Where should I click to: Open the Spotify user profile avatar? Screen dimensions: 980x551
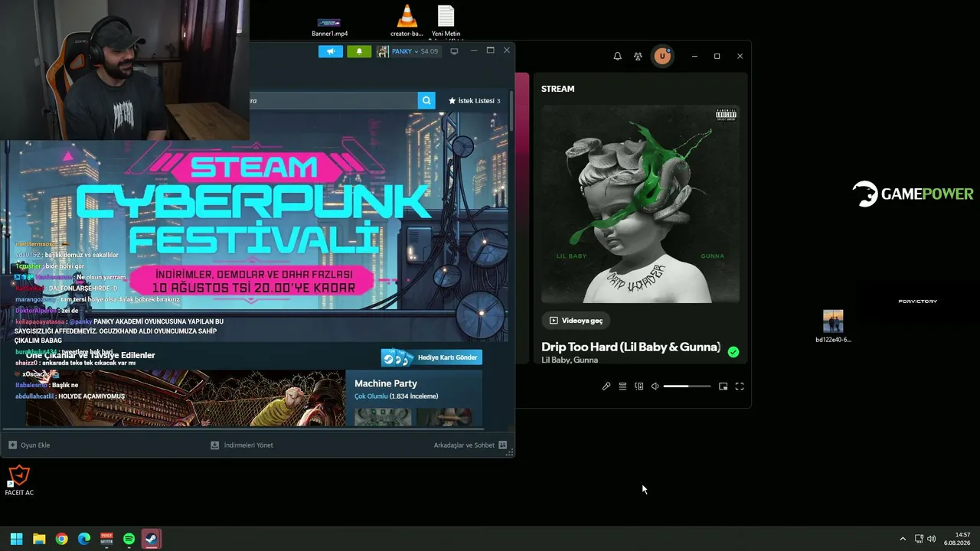tap(662, 56)
